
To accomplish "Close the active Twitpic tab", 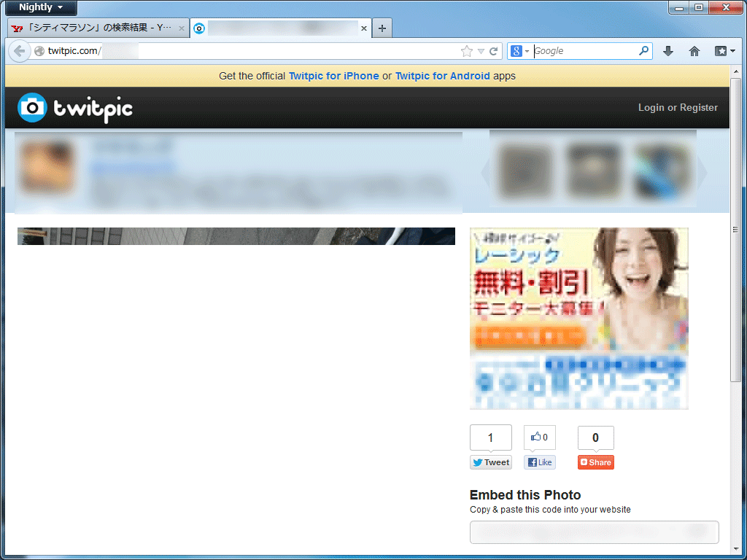I will (x=364, y=28).
